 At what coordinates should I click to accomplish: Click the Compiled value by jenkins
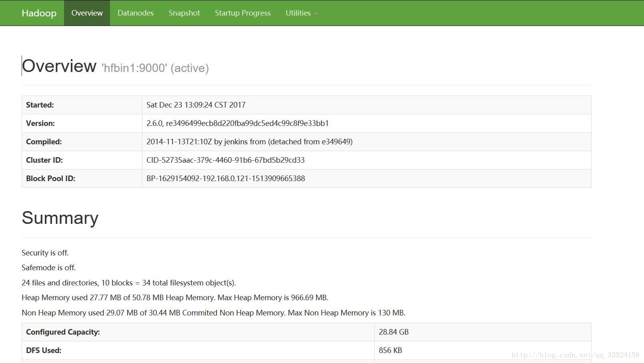[x=250, y=142]
